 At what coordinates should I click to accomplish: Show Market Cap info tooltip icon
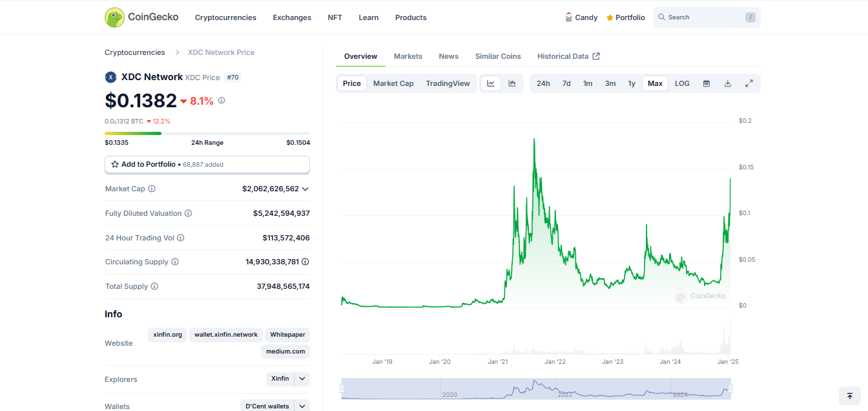tap(152, 189)
